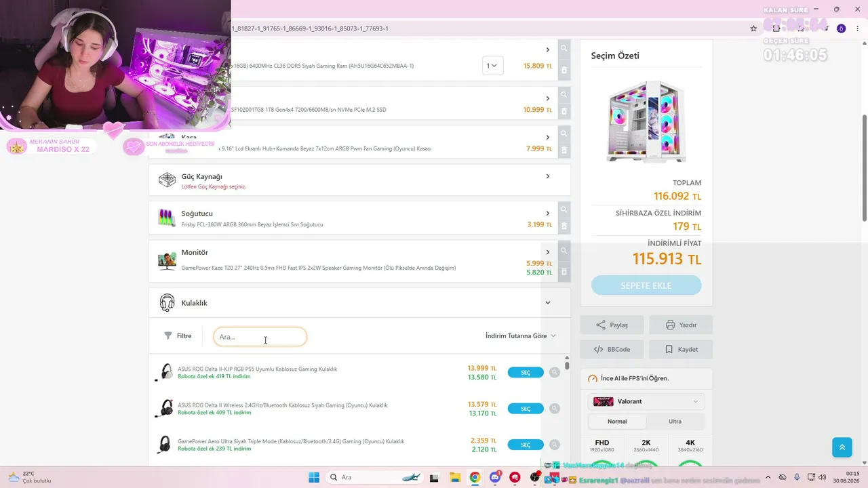This screenshot has height=488, width=868.
Task: Click SEÇ for GamePower Aero Ultra
Action: (526, 445)
